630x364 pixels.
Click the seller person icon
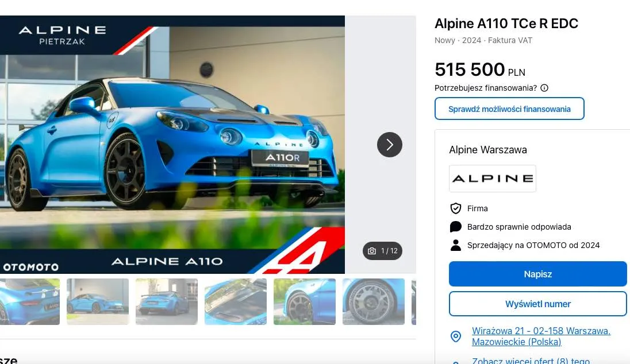coord(456,245)
